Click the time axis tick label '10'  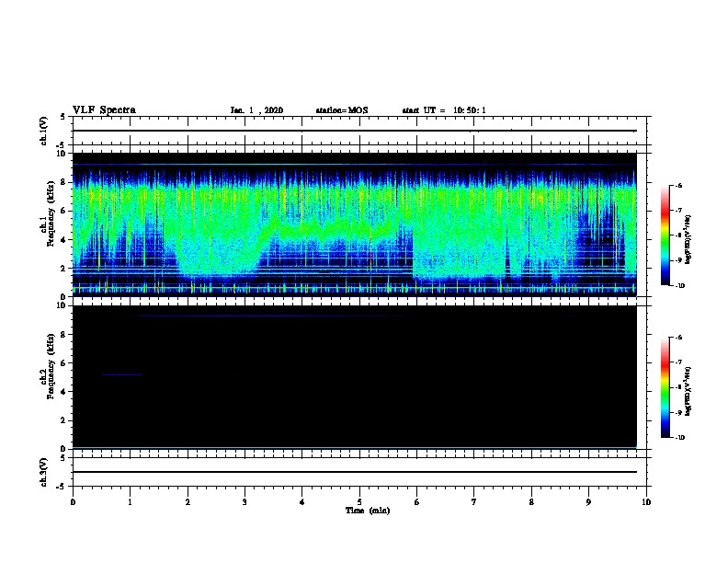[x=646, y=502]
